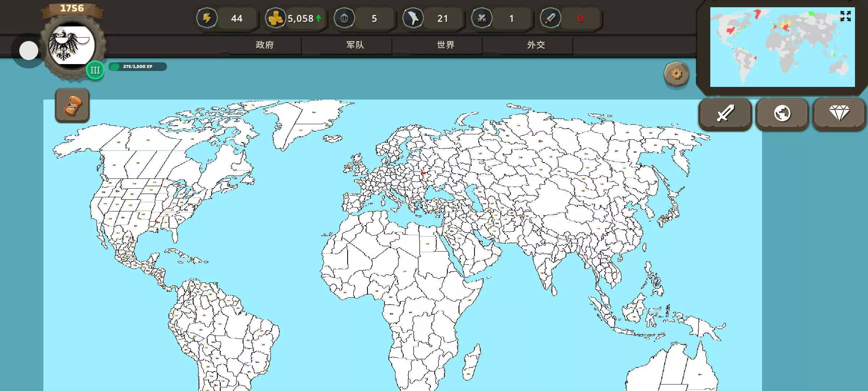Open the 政府 government tab
Screen dimensions: 868x391
point(265,45)
